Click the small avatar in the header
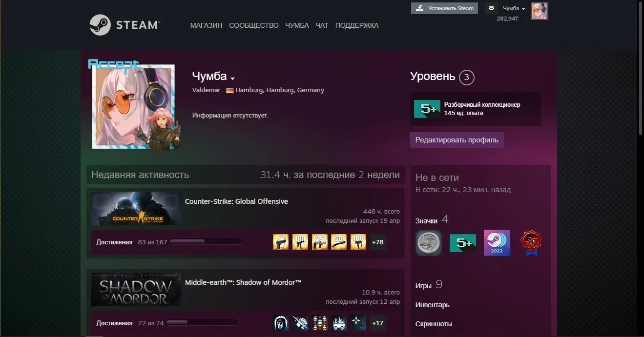644x337 pixels. click(540, 11)
